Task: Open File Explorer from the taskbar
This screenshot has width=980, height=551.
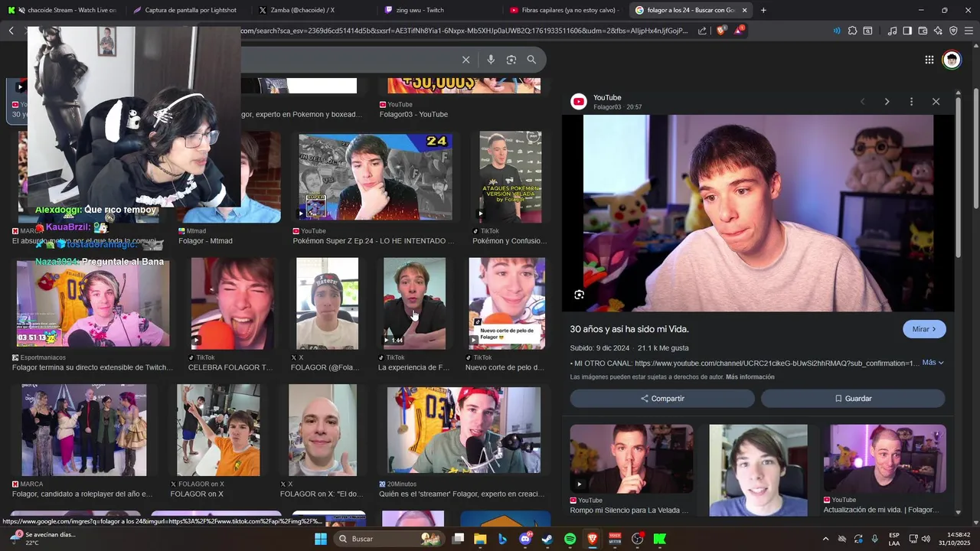Action: pyautogui.click(x=480, y=539)
